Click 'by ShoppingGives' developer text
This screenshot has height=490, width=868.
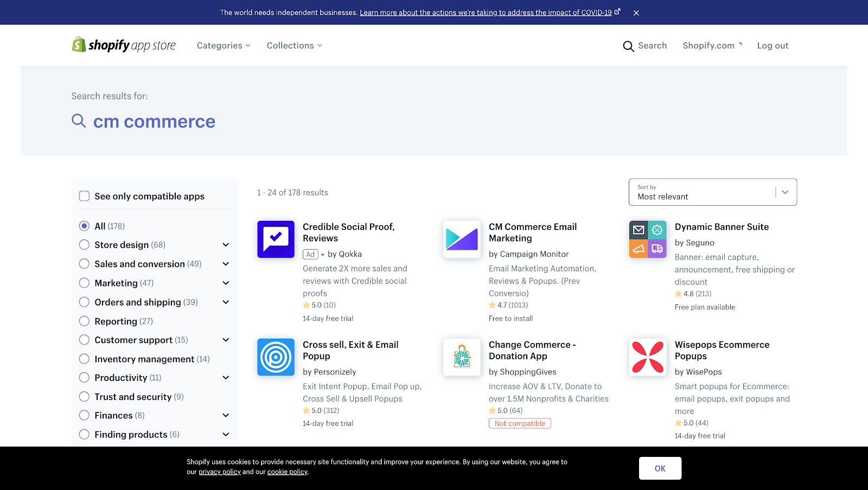click(522, 372)
